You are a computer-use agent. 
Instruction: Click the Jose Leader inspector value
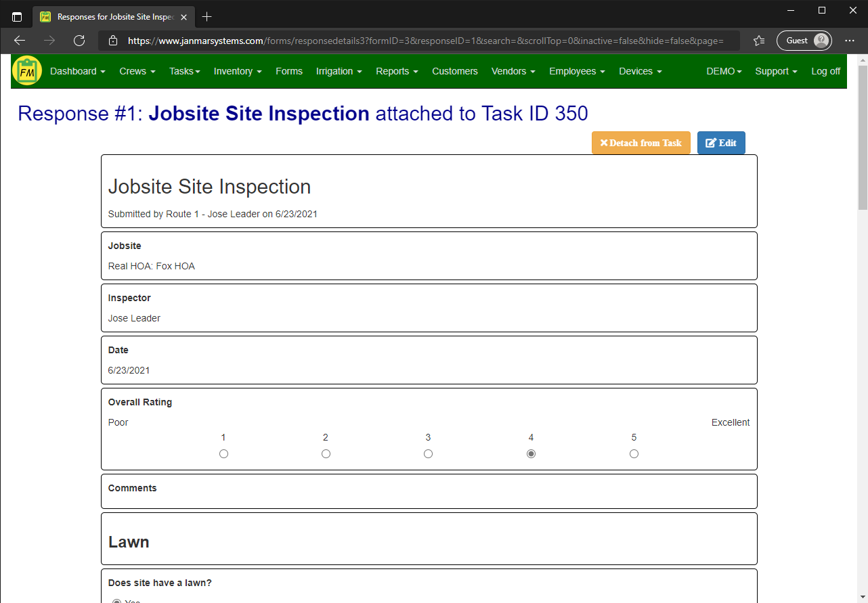click(x=134, y=318)
